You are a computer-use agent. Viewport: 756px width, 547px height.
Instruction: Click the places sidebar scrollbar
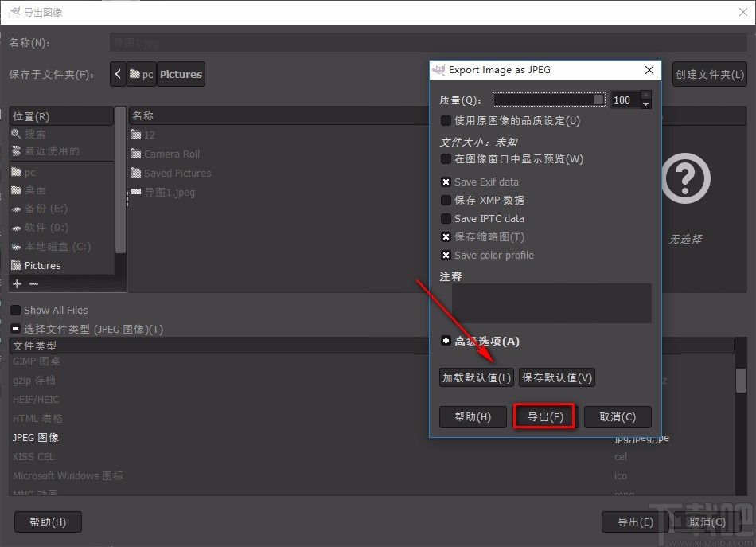[x=120, y=181]
